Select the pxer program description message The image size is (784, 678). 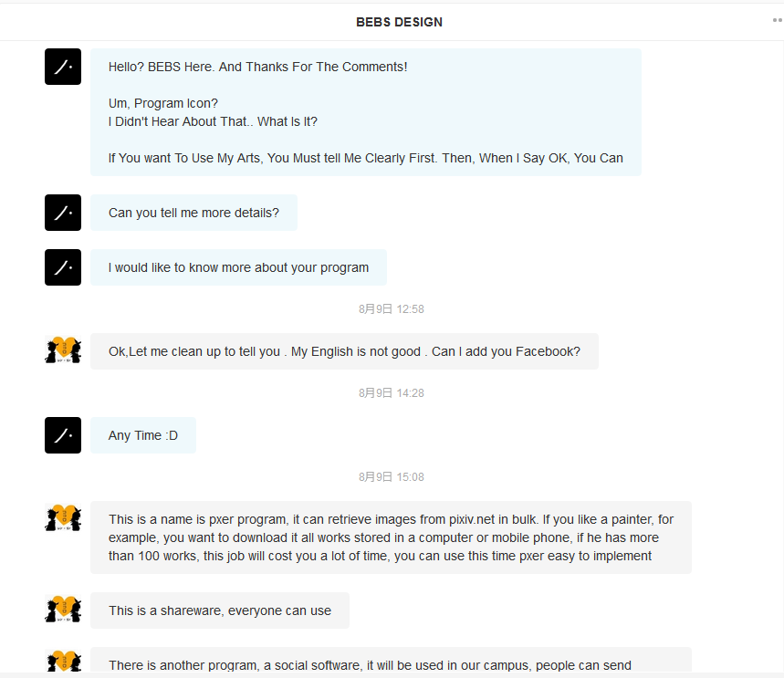click(x=391, y=537)
